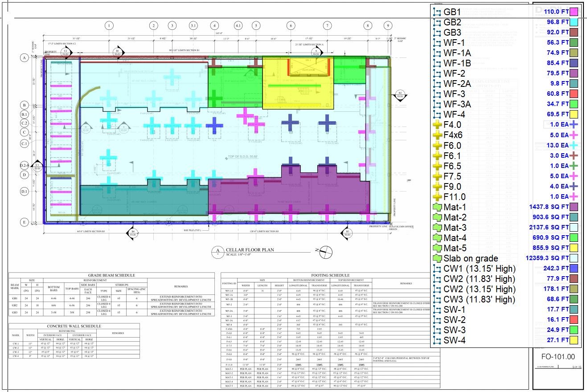The width and height of the screenshot is (587, 392).
Task: Click the area icon beside Mat-1
Action: (437, 207)
